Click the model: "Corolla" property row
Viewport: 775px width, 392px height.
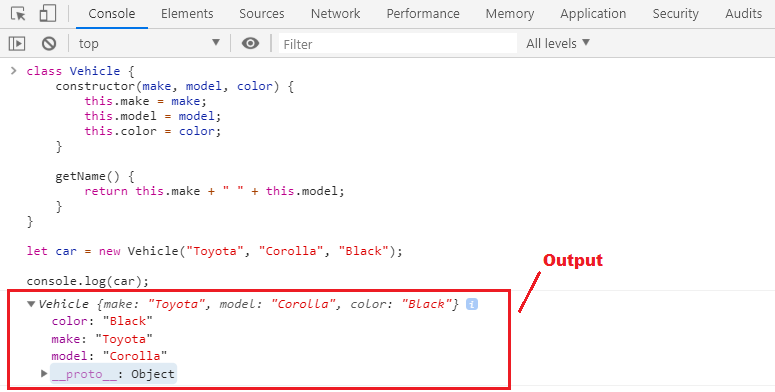click(109, 356)
